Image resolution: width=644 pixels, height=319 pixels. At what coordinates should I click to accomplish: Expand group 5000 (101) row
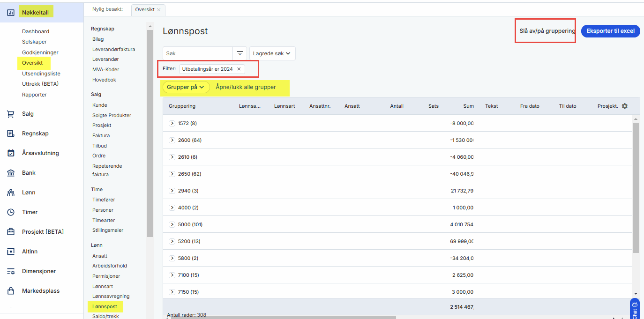(172, 224)
